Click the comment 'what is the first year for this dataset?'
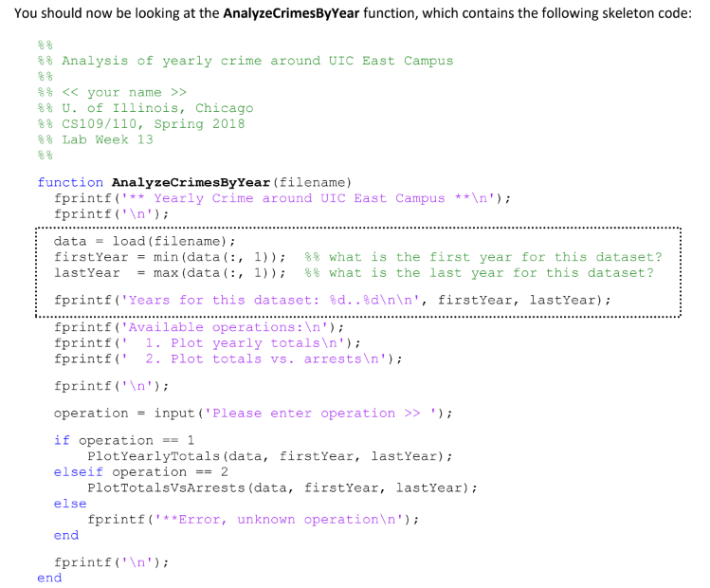710x588 pixels. 483,257
